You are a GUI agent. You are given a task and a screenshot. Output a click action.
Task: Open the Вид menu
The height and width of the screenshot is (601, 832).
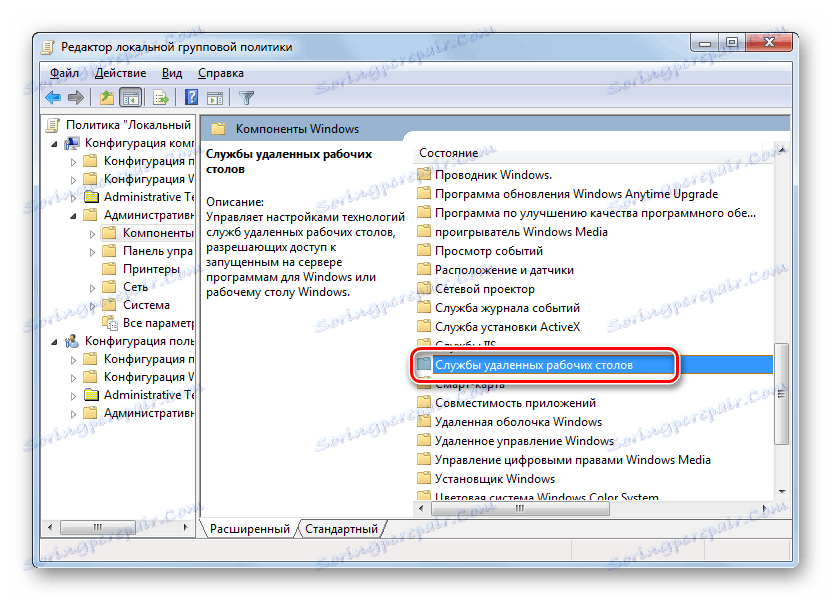coord(172,73)
